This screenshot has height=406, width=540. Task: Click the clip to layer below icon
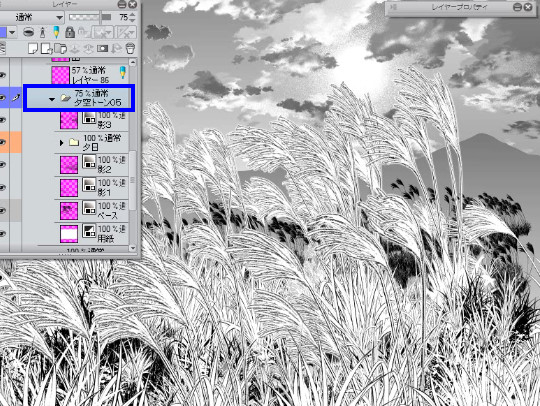coord(28,32)
